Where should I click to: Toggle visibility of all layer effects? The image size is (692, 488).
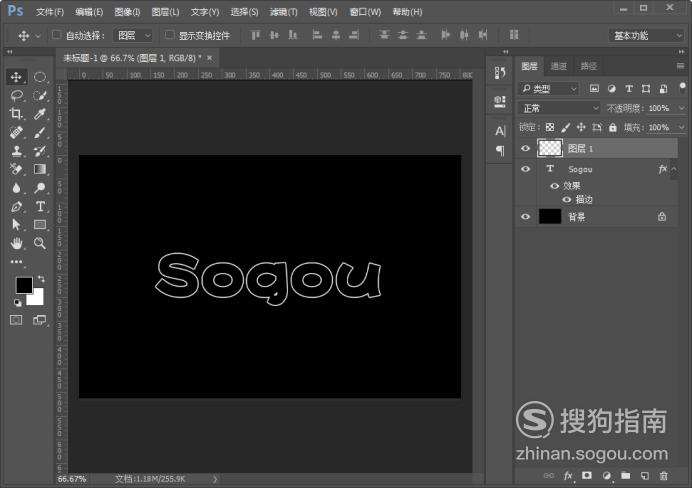coord(554,186)
